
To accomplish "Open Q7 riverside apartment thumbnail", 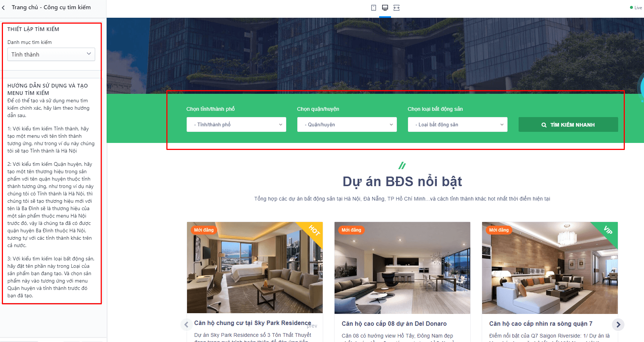I will [x=550, y=267].
